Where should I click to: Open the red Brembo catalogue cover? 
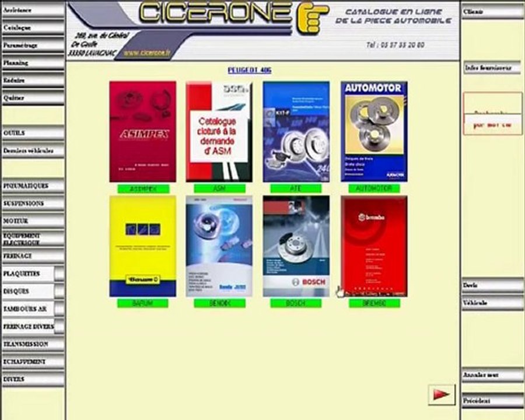coord(374,246)
